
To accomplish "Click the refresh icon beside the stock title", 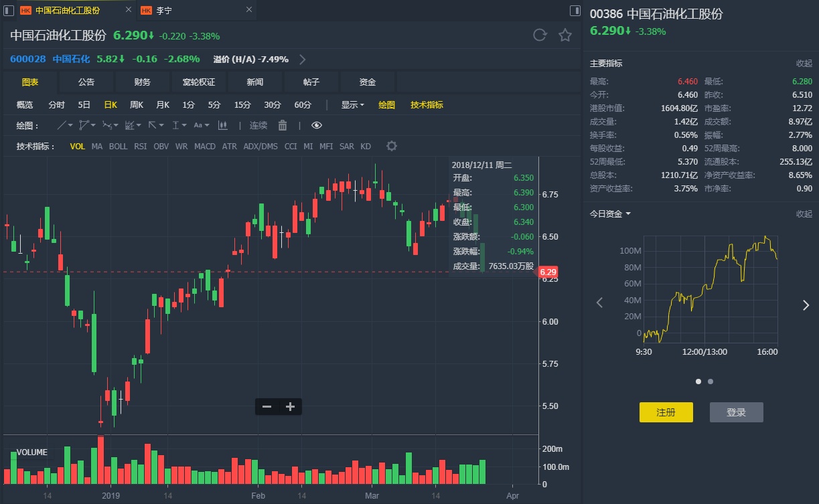I will (x=540, y=35).
